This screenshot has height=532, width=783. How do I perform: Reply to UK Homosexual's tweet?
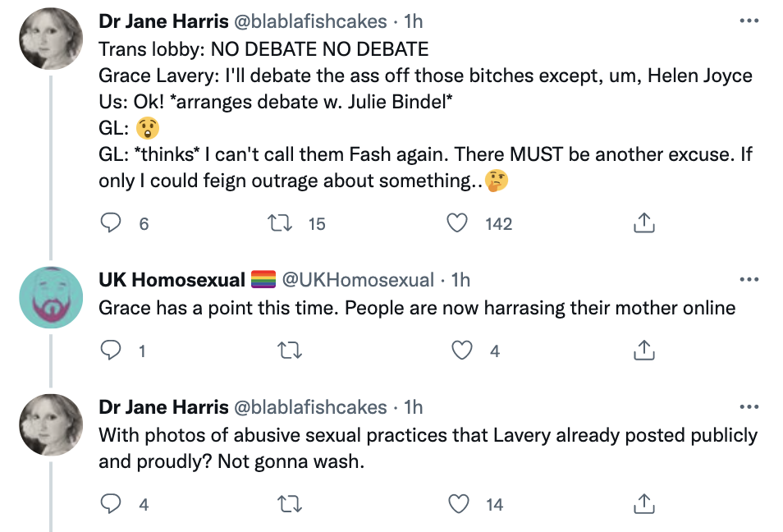click(x=111, y=351)
